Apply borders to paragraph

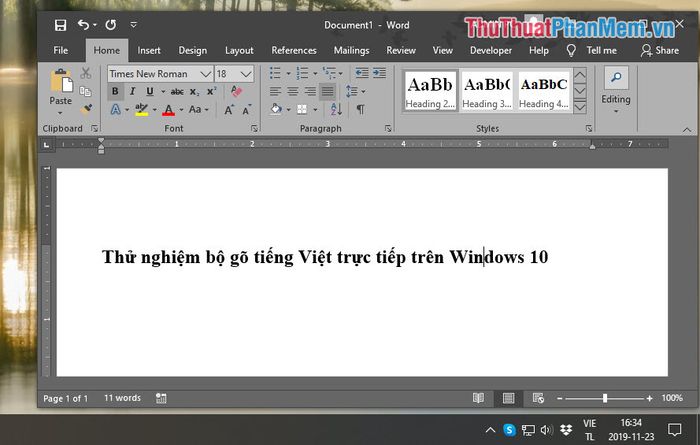pyautogui.click(x=302, y=109)
